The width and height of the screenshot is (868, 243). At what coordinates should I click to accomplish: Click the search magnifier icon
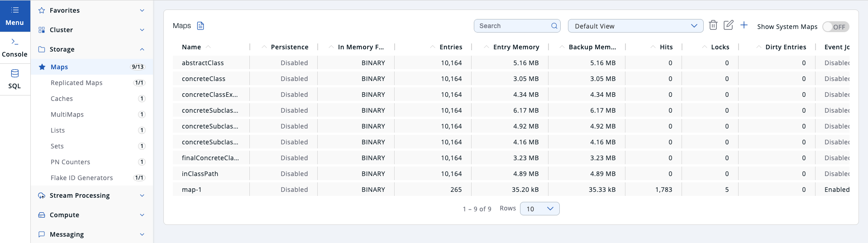click(554, 26)
